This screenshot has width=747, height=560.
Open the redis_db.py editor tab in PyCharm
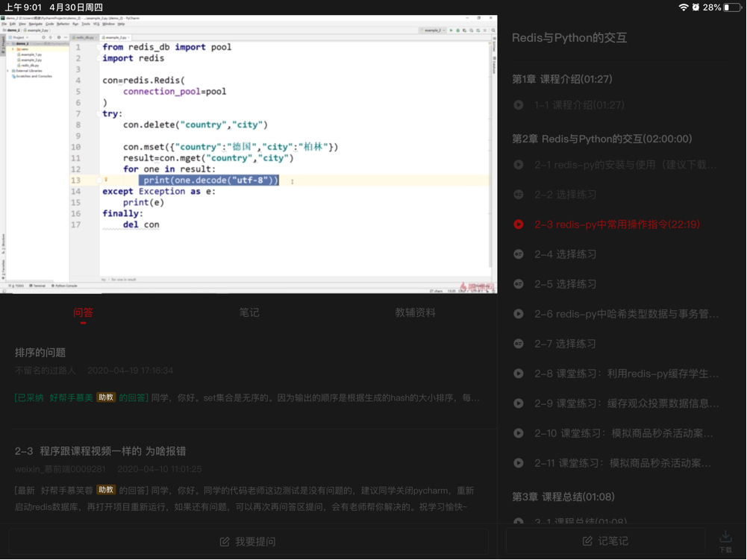pos(84,37)
